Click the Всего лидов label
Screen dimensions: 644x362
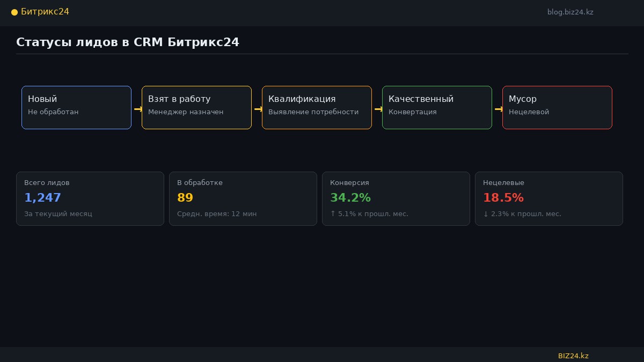pos(47,183)
